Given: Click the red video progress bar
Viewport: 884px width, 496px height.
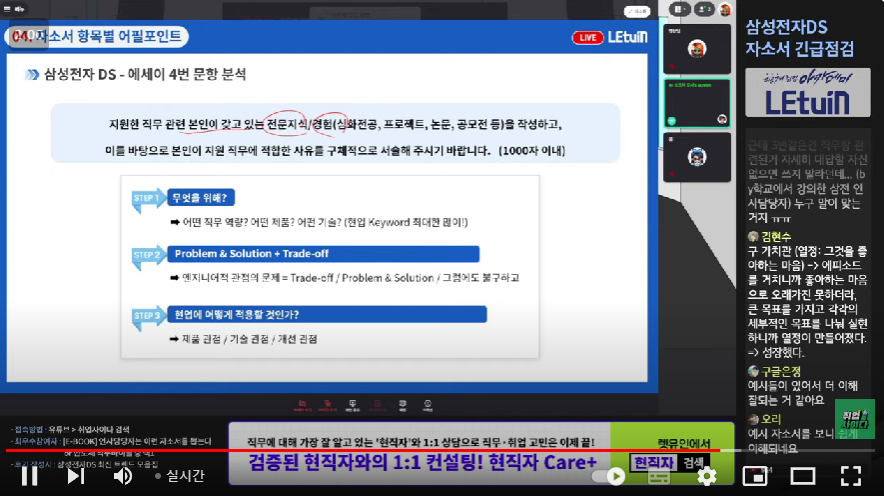Looking at the screenshot, I should click(363, 450).
